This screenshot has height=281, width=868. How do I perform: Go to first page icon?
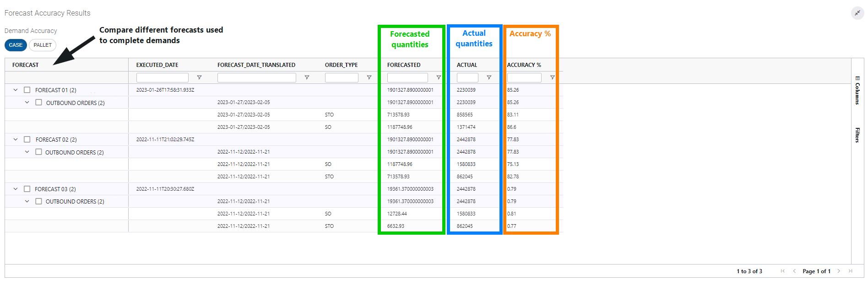783,271
